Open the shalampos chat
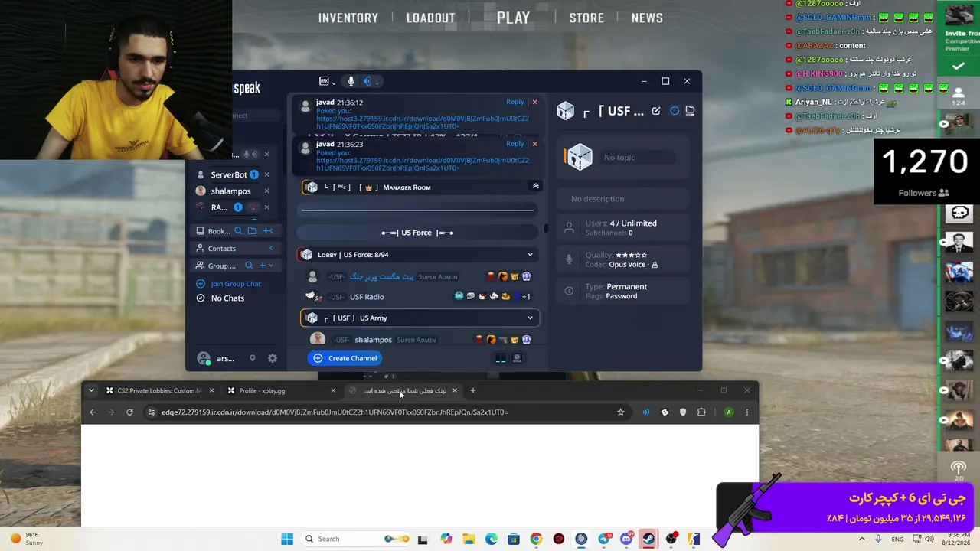Screen dimensions: 980x551 pos(230,191)
